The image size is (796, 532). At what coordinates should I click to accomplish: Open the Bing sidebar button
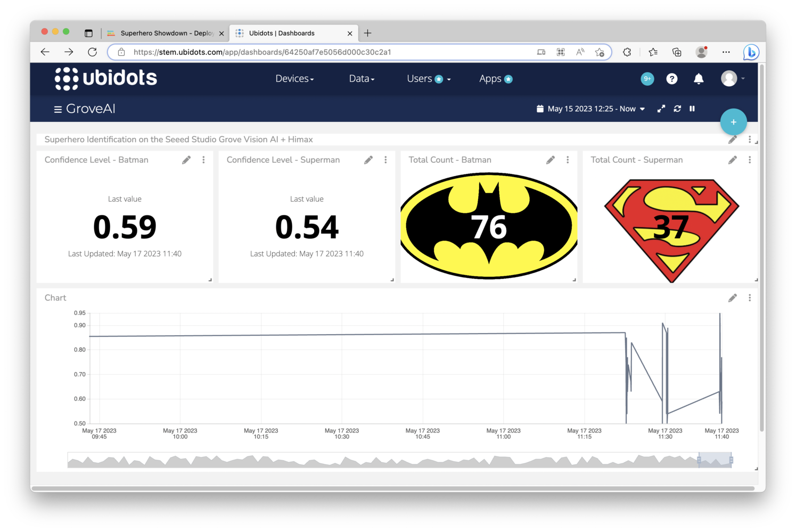point(751,52)
